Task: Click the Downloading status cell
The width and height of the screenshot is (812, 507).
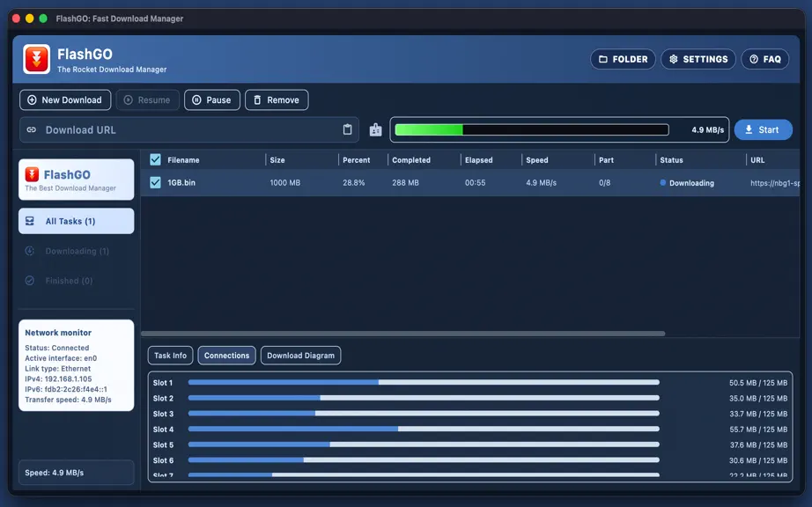Action: click(687, 182)
